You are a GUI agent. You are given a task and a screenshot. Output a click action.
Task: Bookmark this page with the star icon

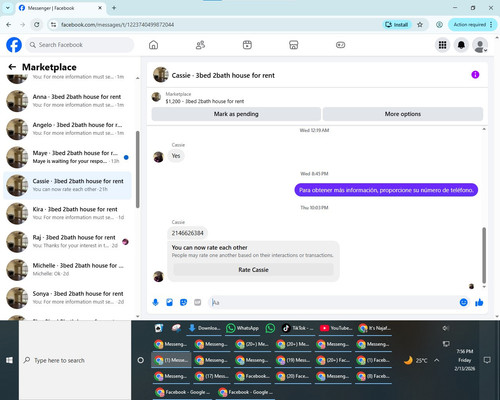click(x=420, y=25)
